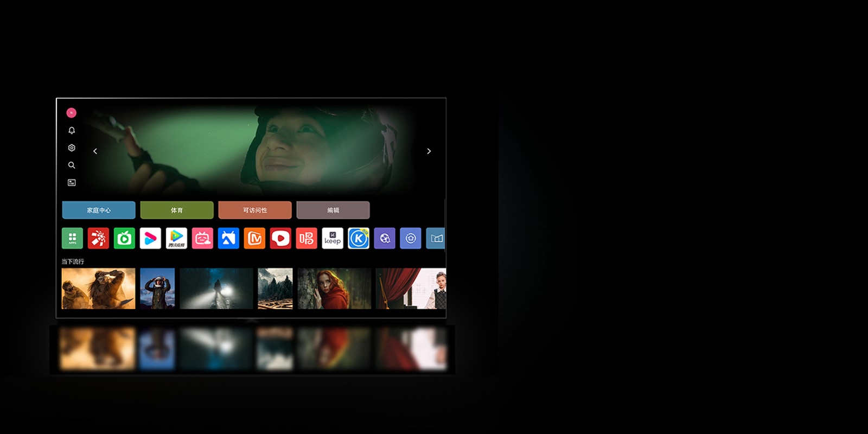Viewport: 868px width, 434px height.
Task: Launch the Tencent Video app
Action: [x=176, y=238]
